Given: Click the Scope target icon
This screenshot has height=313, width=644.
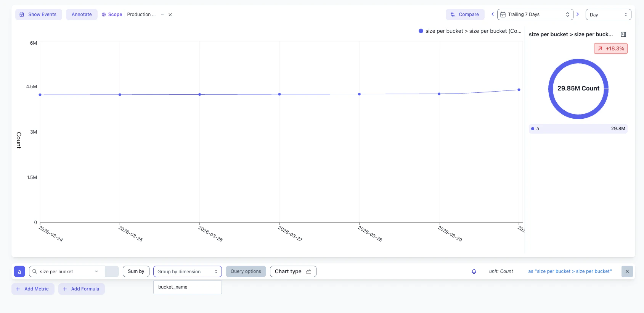Looking at the screenshot, I should pyautogui.click(x=104, y=15).
